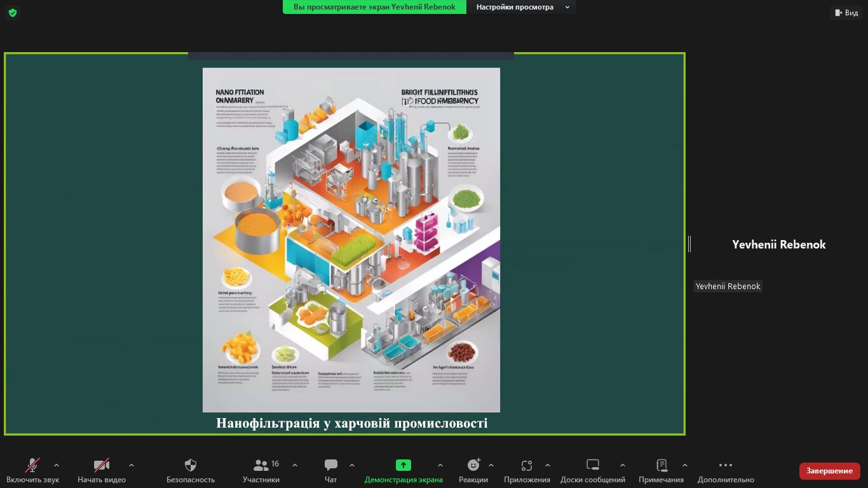Screen dimensions: 868x488
Task: Open Дополнительно more options menu
Action: click(726, 471)
